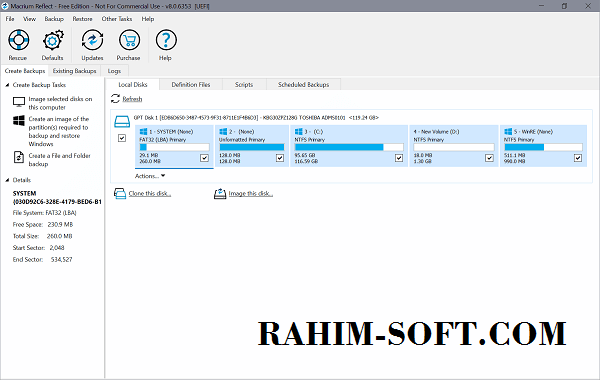Click the Refresh arrows icon
600x380 pixels.
(115, 99)
